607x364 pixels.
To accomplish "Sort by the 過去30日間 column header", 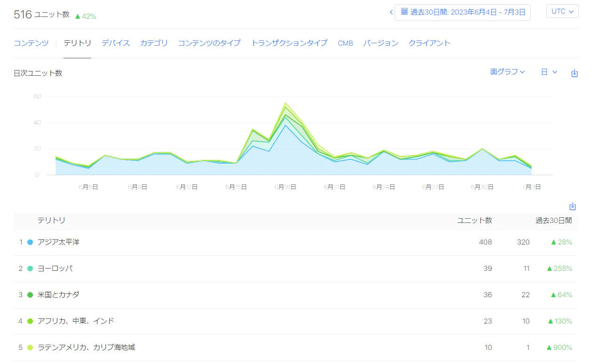I will pos(554,220).
